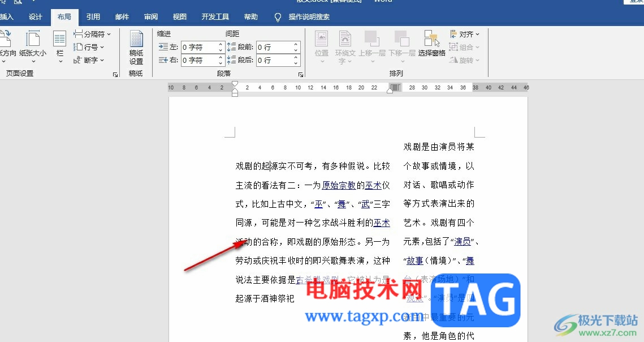Open the 纸张大小 paper size menu
The image size is (644, 342).
click(33, 46)
